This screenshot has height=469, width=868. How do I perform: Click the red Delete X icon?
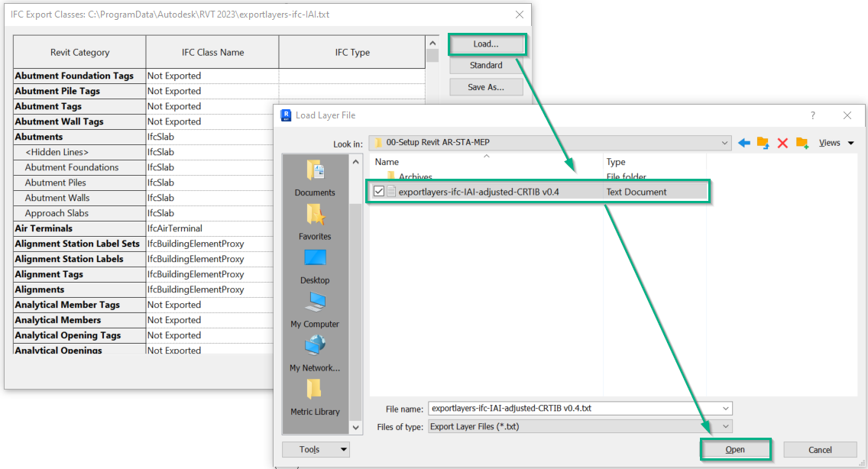[x=782, y=143]
